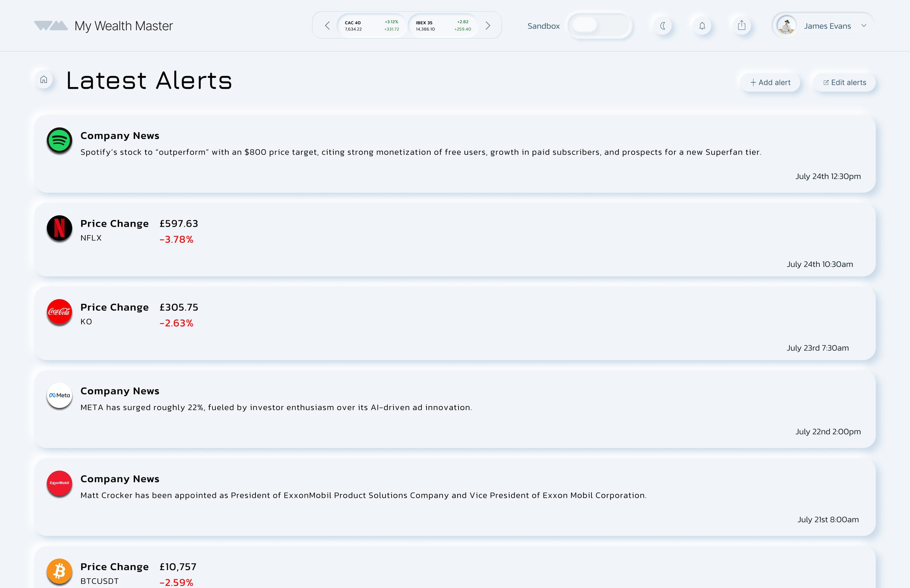
Task: Click the Meta logo icon
Action: click(x=59, y=395)
